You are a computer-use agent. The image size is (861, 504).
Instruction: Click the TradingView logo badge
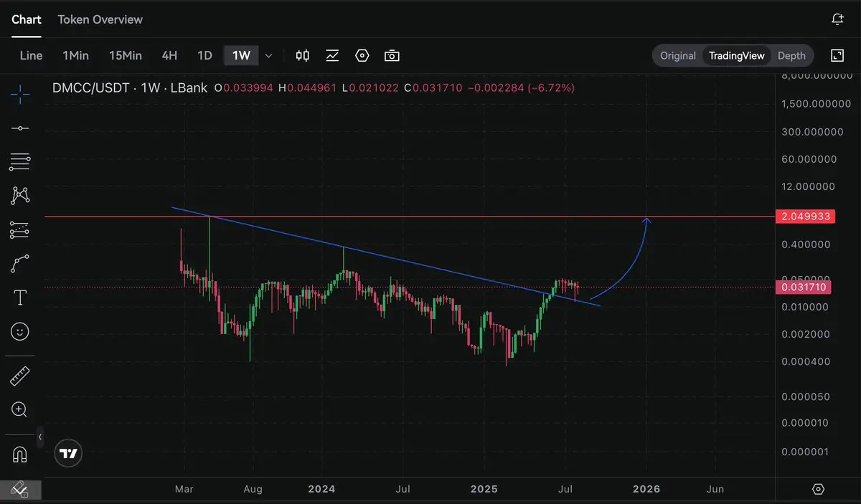click(x=69, y=453)
